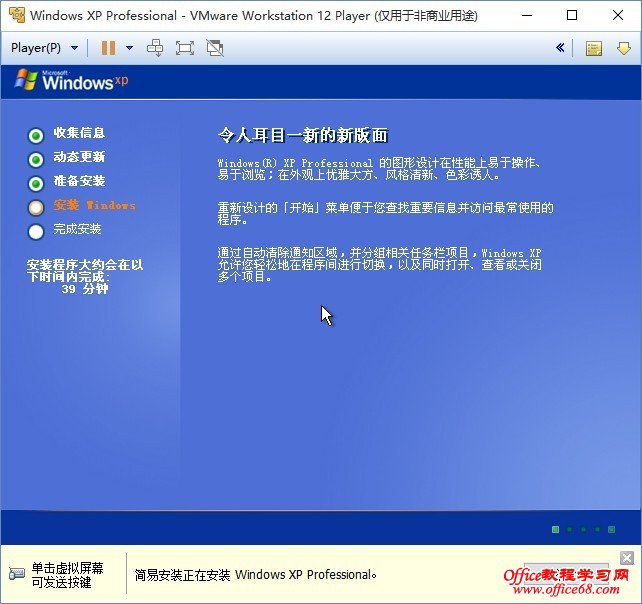Click keyboard icon in notification bar
Screen dimensions: 642x604
coord(17,574)
